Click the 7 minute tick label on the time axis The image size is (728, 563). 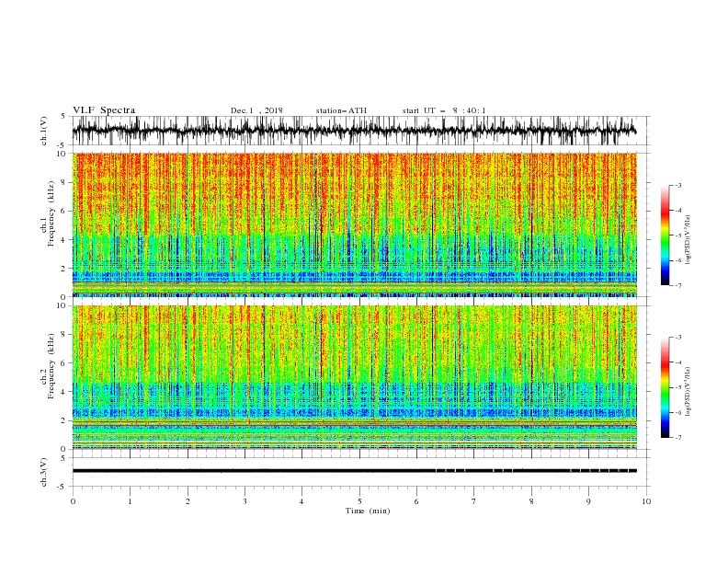pos(474,501)
